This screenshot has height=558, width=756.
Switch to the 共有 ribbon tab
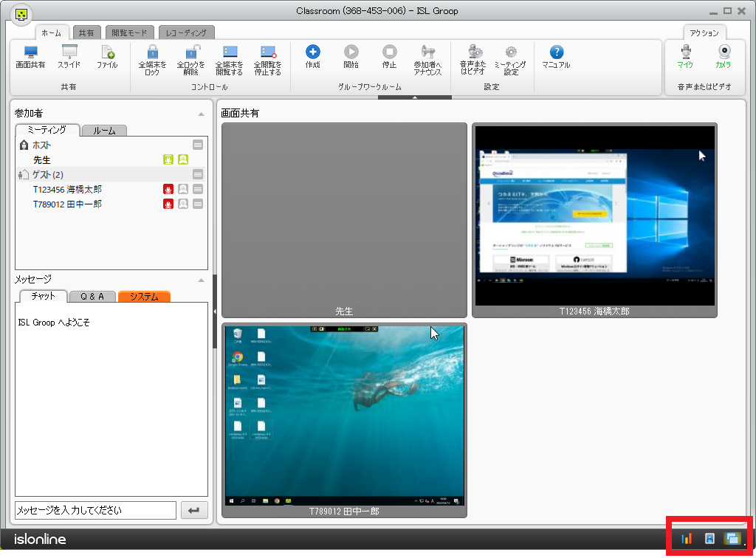(86, 32)
